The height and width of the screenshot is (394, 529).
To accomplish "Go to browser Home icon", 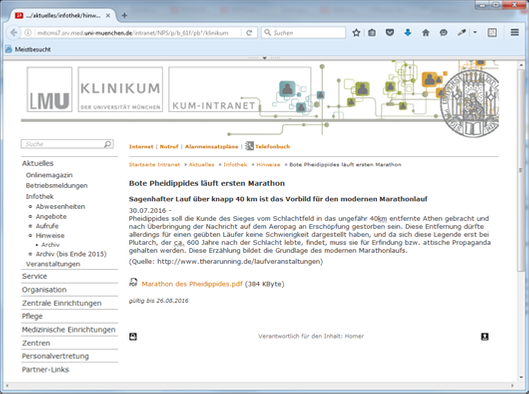I will tap(426, 33).
